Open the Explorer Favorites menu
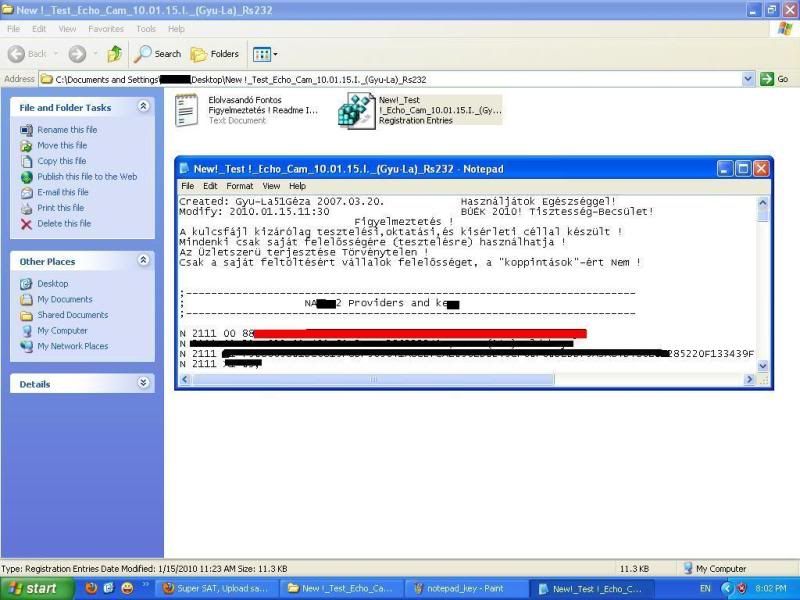 106,29
